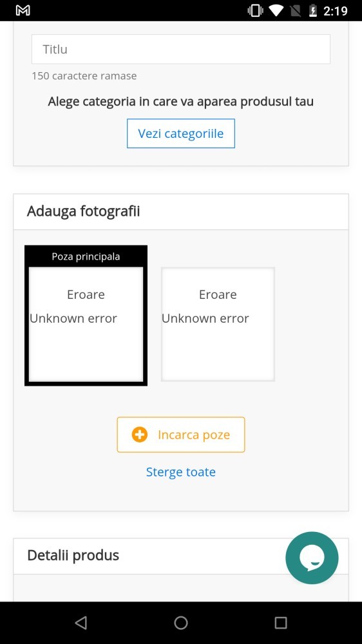This screenshot has width=362, height=644.
Task: Click the Incarca poze upload button
Action: 181,435
